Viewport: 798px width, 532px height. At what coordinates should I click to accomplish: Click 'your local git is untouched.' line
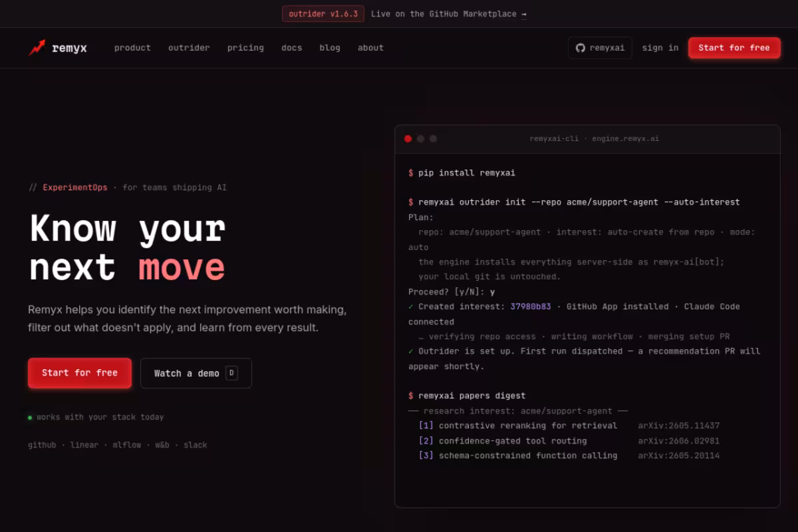[489, 277]
